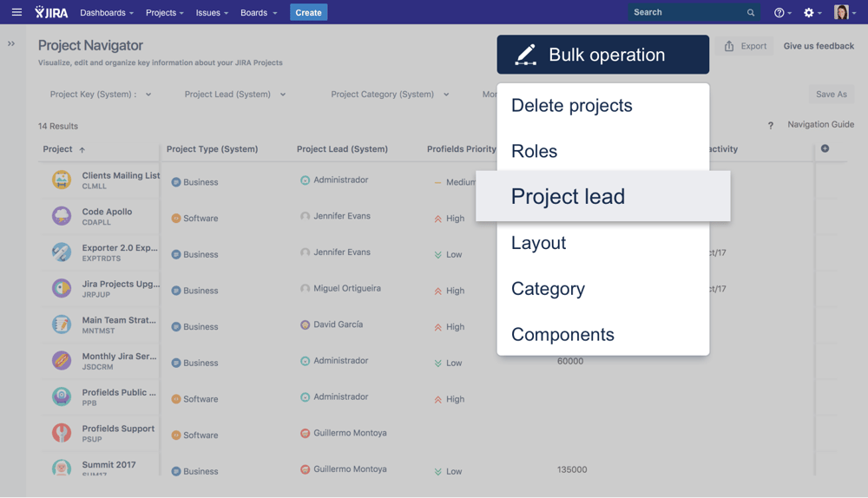Screen dimensions: 868x498
Task: Open the Issues dropdown menu
Action: [212, 13]
